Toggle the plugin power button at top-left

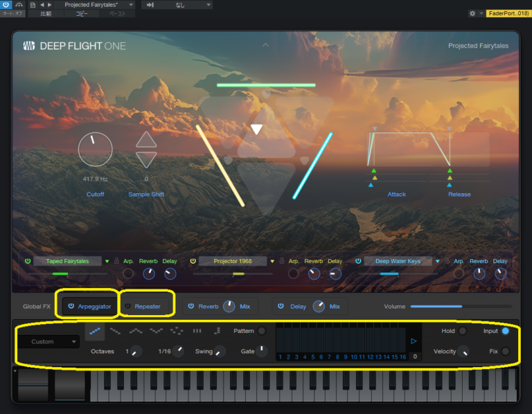6,4
